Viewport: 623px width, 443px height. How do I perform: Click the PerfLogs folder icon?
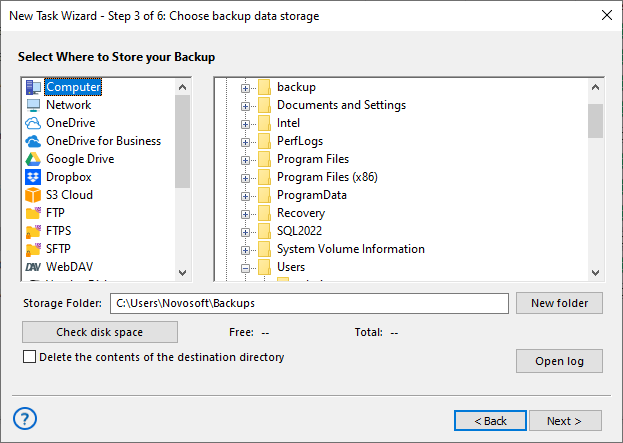pyautogui.click(x=264, y=141)
